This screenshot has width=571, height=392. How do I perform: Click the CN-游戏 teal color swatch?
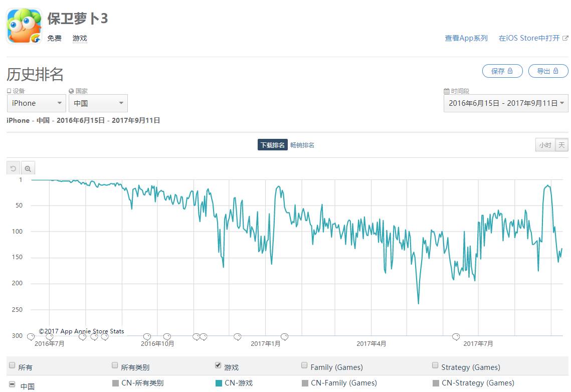[x=219, y=383]
